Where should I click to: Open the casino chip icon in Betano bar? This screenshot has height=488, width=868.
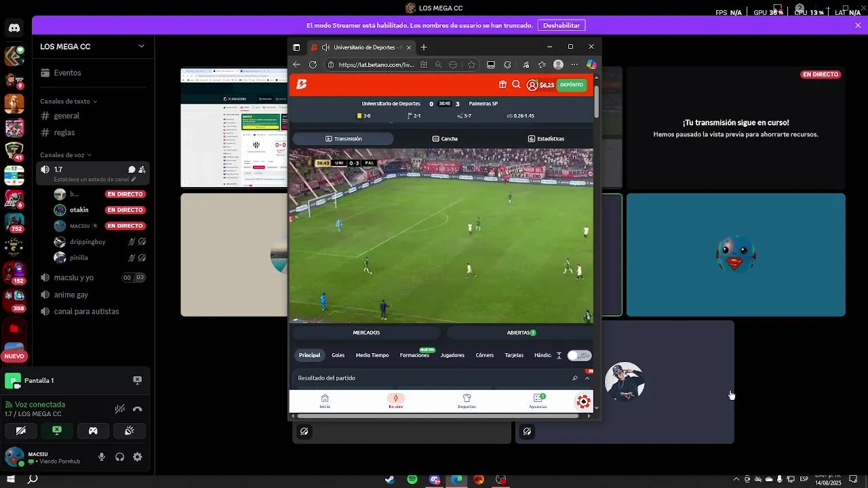583,401
